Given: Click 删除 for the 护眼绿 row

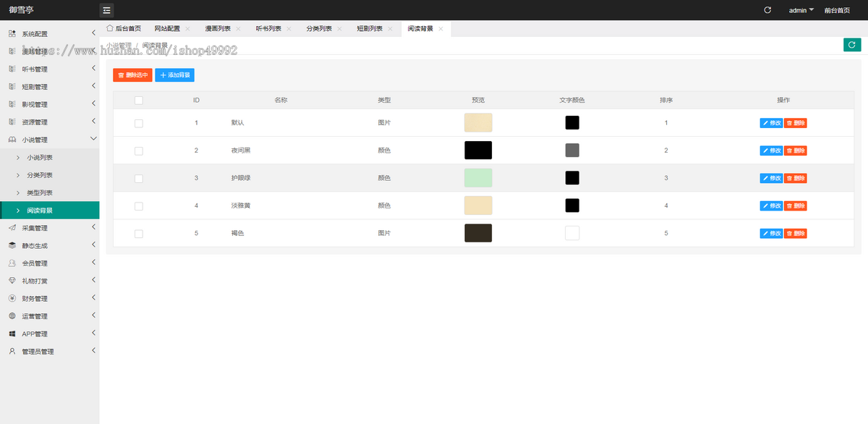Looking at the screenshot, I should pos(796,178).
